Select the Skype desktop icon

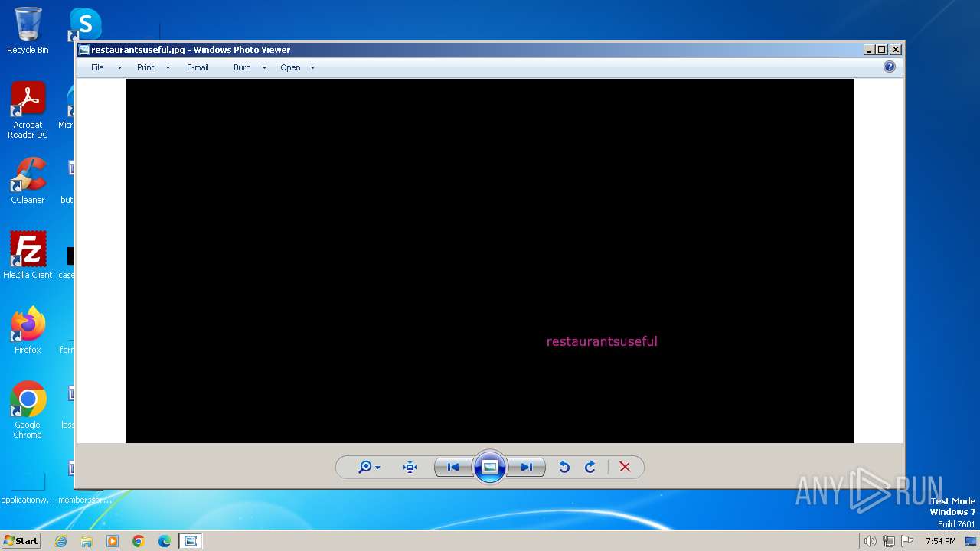click(85, 24)
